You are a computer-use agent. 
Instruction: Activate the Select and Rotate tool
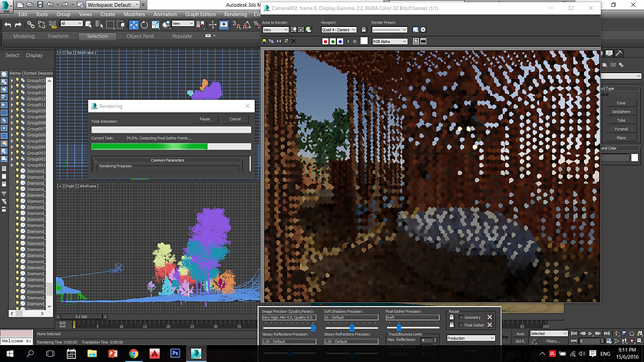click(x=144, y=25)
